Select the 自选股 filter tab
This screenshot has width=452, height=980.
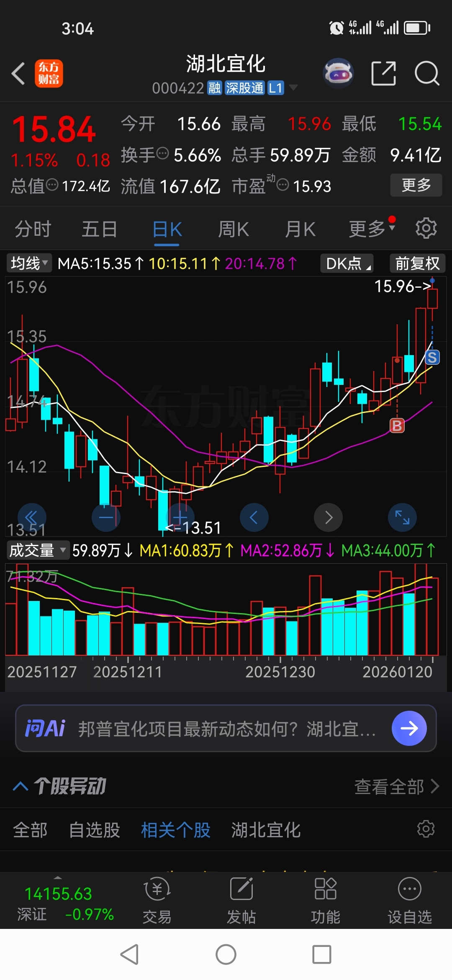95,830
